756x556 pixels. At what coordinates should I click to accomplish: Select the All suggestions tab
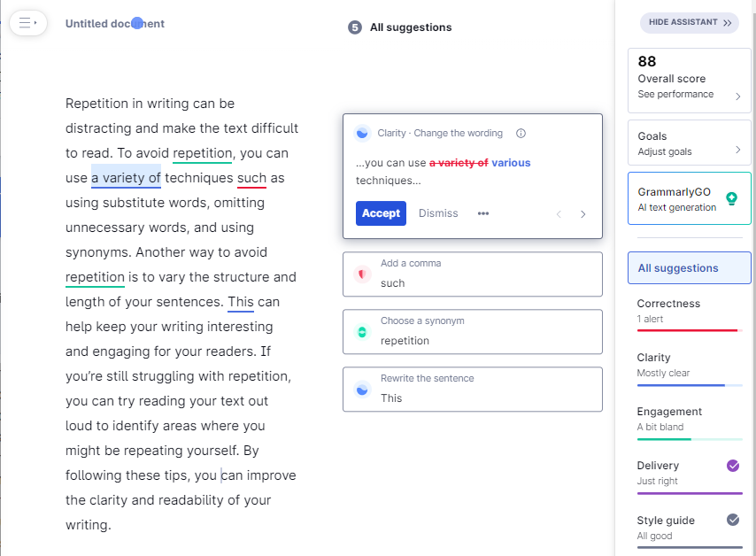tap(689, 268)
